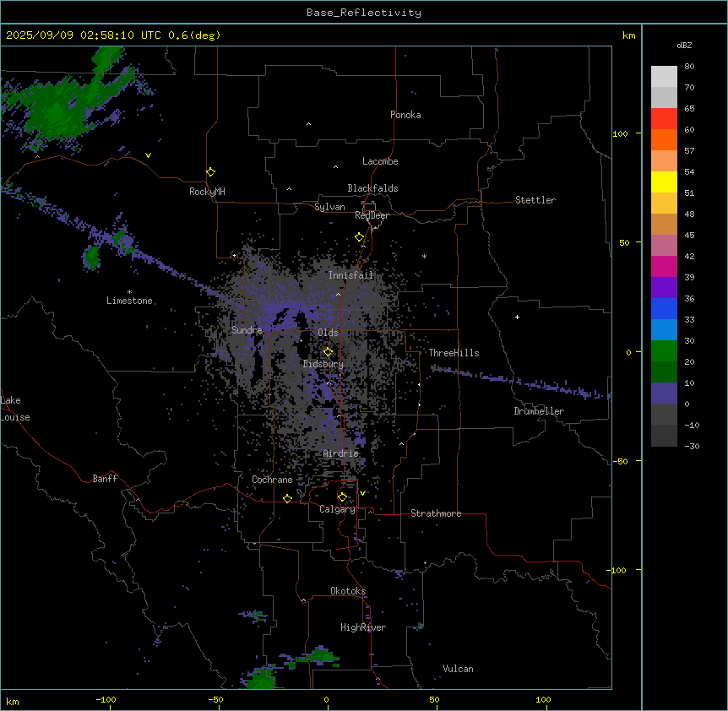Click the white plus marker north of Drumheller

tap(517, 317)
